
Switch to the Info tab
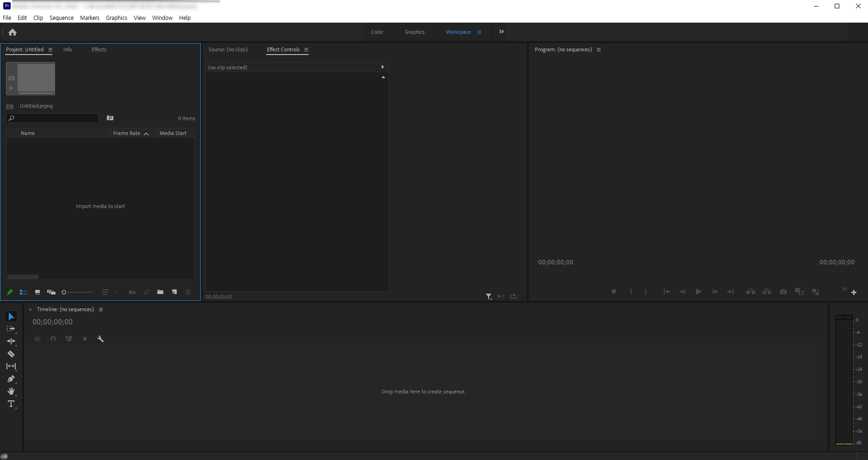(x=68, y=49)
